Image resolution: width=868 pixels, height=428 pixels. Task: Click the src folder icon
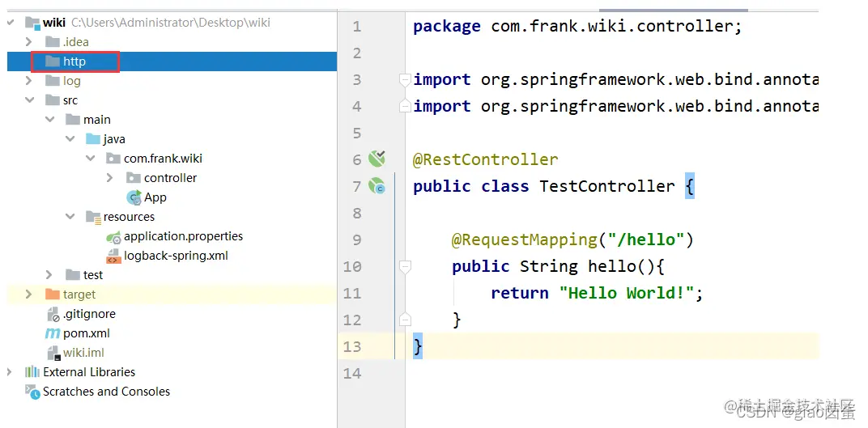point(53,100)
